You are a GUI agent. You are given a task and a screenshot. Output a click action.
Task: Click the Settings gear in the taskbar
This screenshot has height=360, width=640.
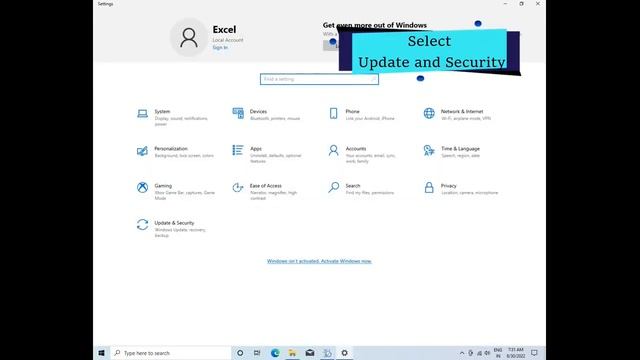coord(344,353)
